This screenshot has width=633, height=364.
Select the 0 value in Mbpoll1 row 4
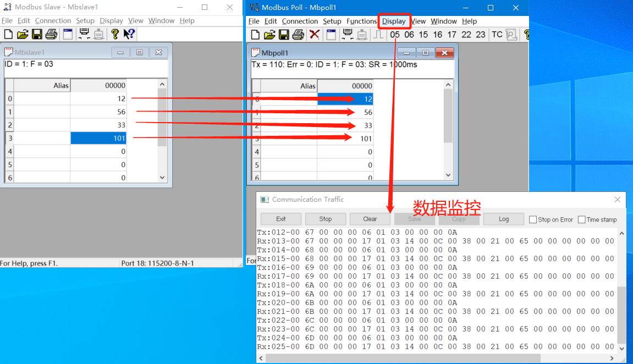(345, 152)
